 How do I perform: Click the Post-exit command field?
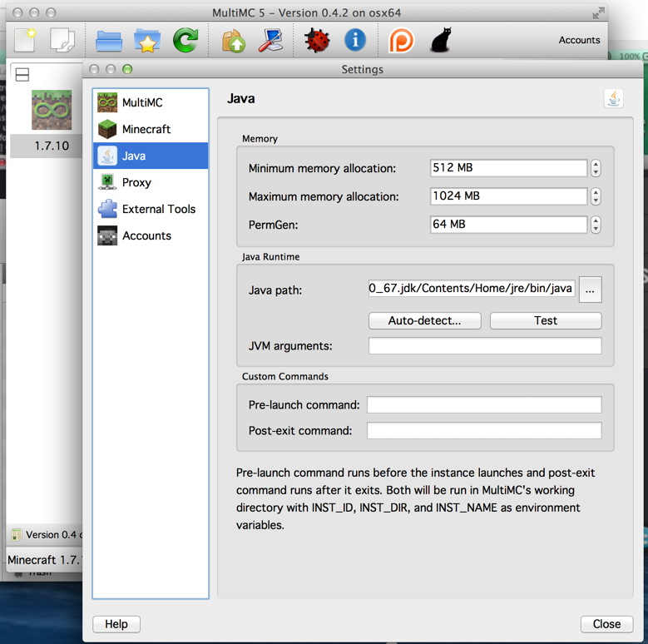484,430
